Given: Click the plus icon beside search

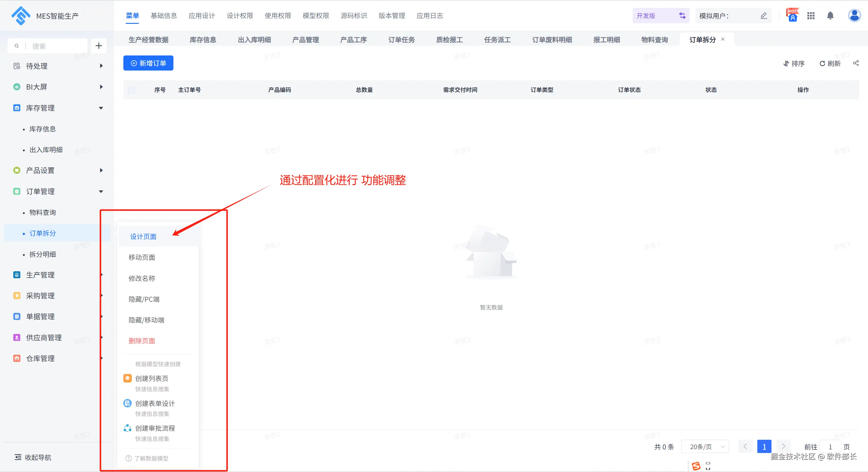Looking at the screenshot, I should click(99, 46).
